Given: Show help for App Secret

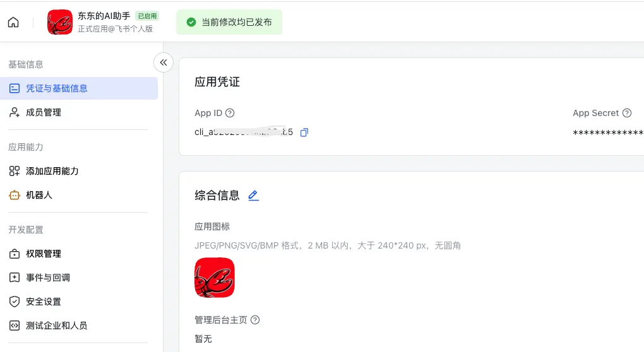Looking at the screenshot, I should click(x=627, y=113).
